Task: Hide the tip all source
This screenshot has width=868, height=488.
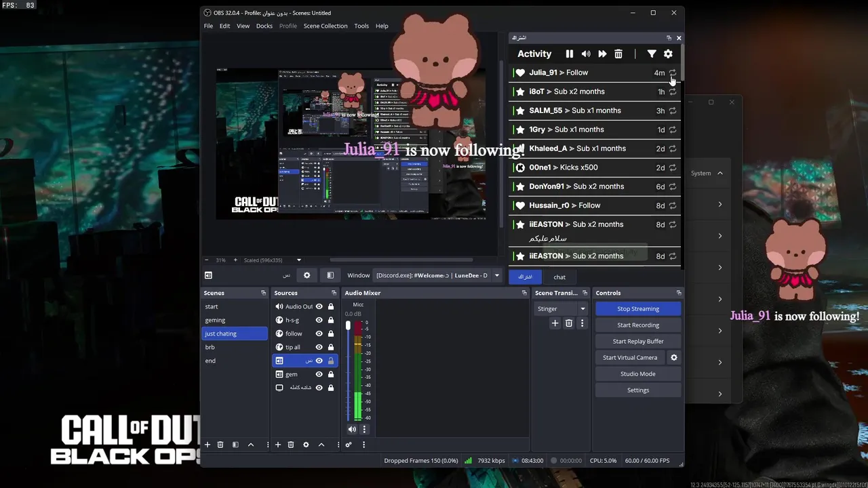Action: (319, 347)
